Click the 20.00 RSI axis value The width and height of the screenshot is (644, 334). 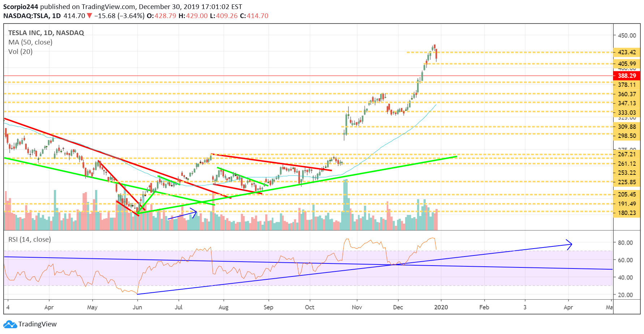[625, 295]
